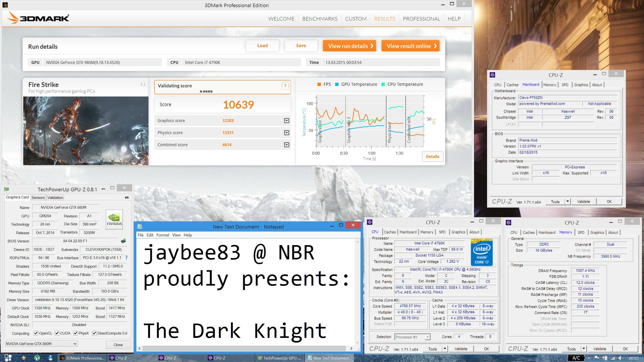Viewport: 644px width, 362px height.
Task: Expand the Graphics score details
Action: pos(286,121)
